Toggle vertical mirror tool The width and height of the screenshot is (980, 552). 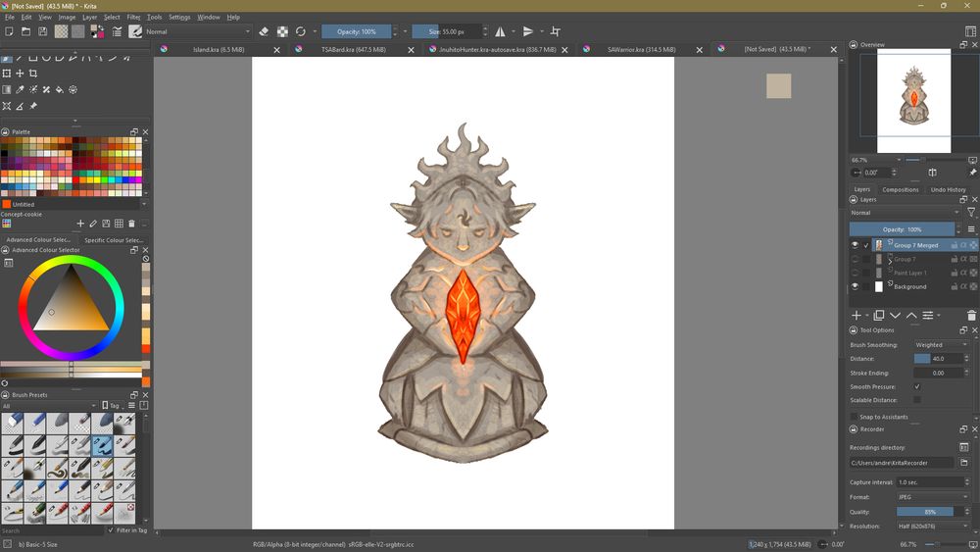click(528, 31)
